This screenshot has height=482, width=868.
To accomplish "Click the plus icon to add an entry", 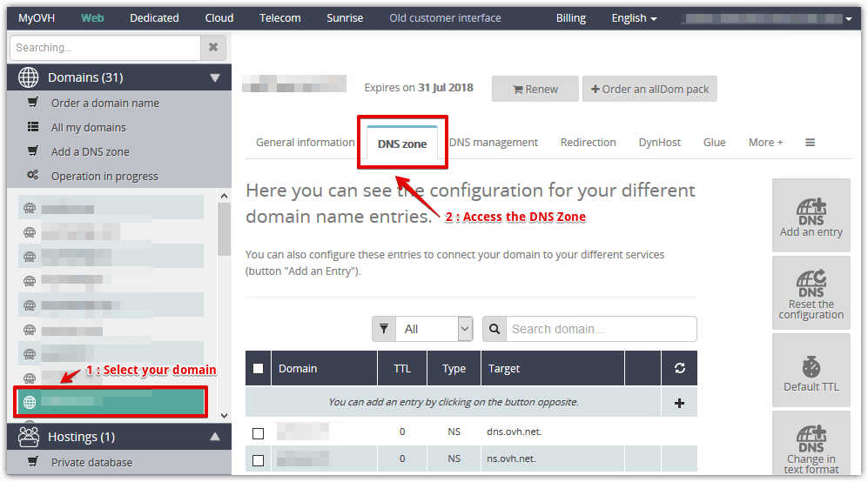I will 679,404.
